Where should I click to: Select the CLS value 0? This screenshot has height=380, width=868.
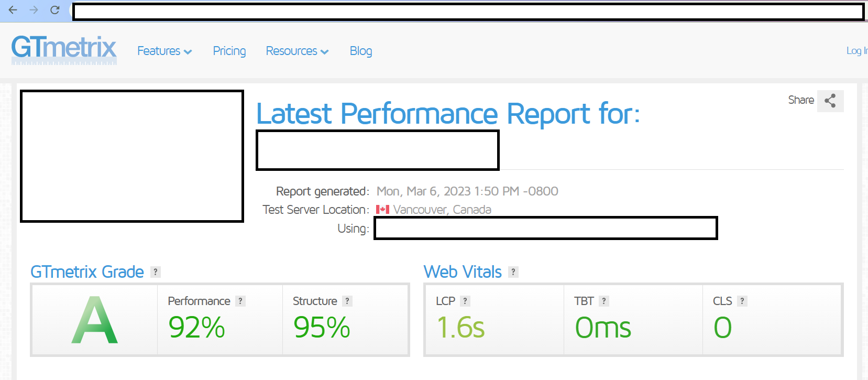click(723, 328)
